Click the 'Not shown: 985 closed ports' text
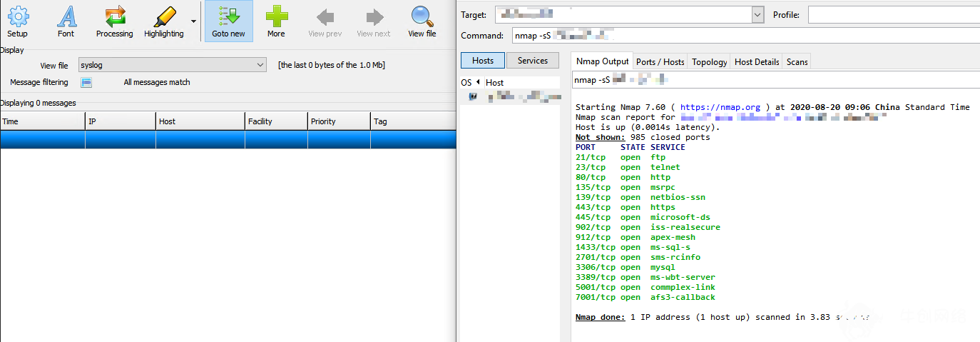This screenshot has width=980, height=342. 643,137
